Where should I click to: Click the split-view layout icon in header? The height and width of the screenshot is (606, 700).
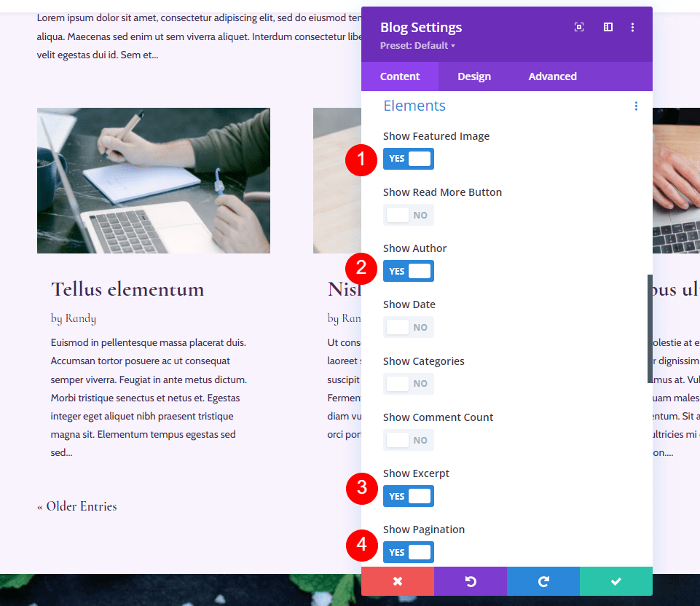click(x=607, y=27)
